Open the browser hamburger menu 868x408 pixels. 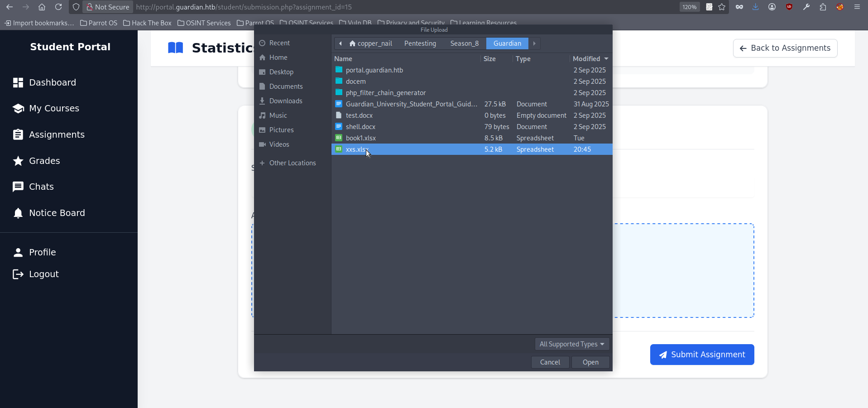click(x=857, y=7)
